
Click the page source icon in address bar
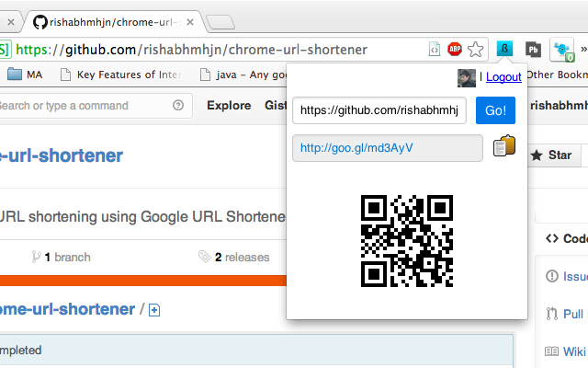(435, 49)
